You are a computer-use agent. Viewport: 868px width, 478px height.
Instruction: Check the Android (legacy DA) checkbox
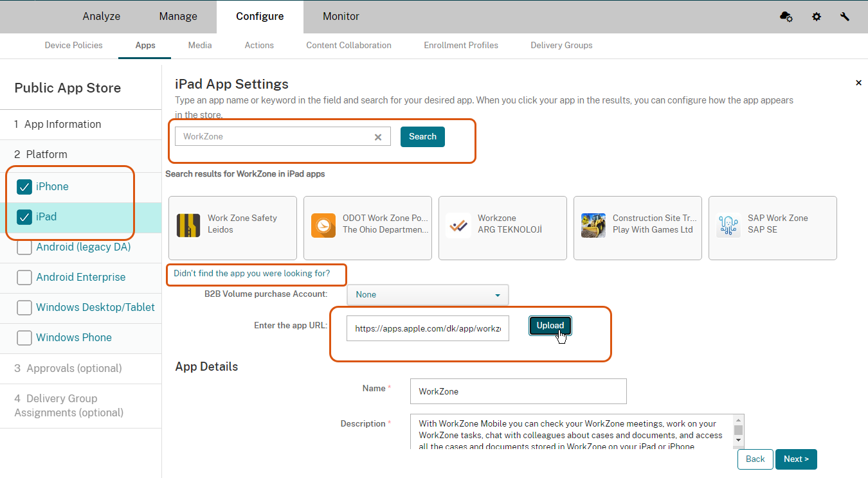pyautogui.click(x=24, y=247)
